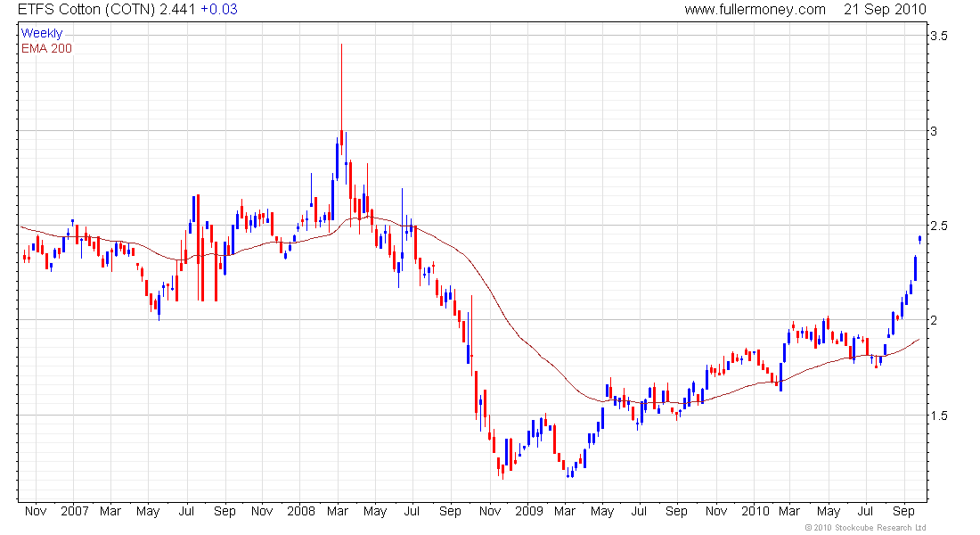Screen dimensions: 980x535
Task: Click the 3 price axis label
Action: click(934, 131)
